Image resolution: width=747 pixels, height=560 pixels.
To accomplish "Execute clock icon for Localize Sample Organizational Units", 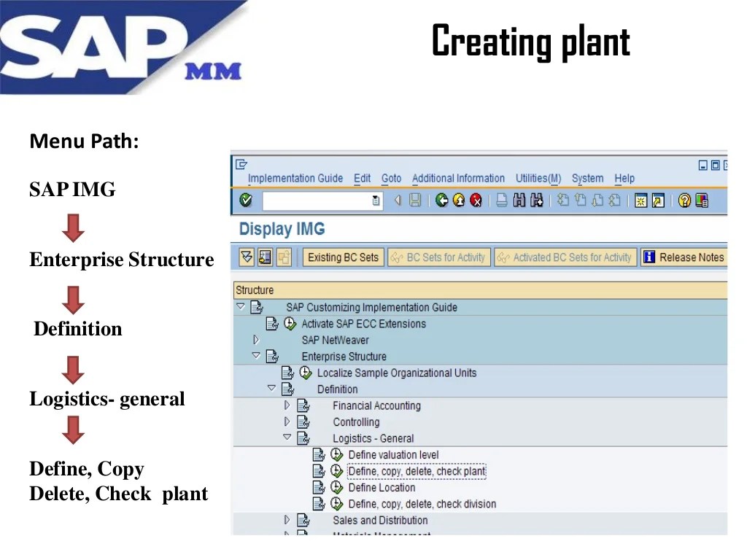I will 306,373.
